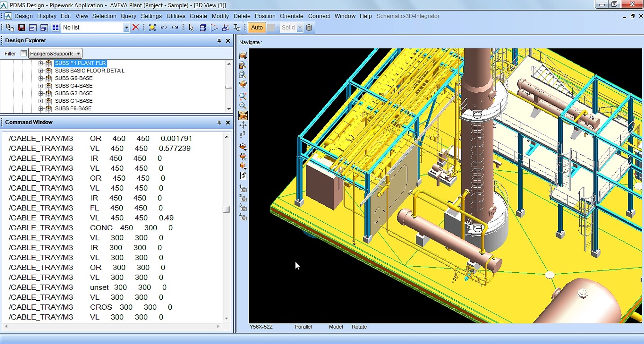Click the Model status label below 3D view
The width and height of the screenshot is (644, 344).
[336, 327]
